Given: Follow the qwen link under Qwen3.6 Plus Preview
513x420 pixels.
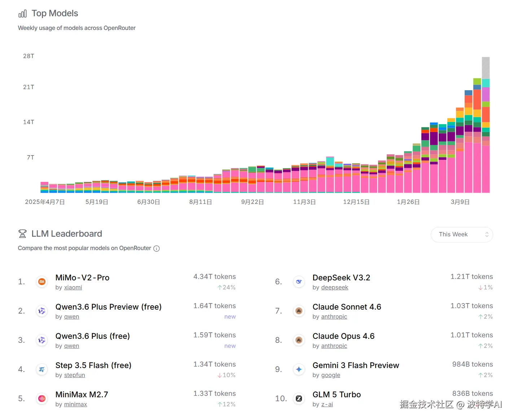Looking at the screenshot, I should point(71,317).
